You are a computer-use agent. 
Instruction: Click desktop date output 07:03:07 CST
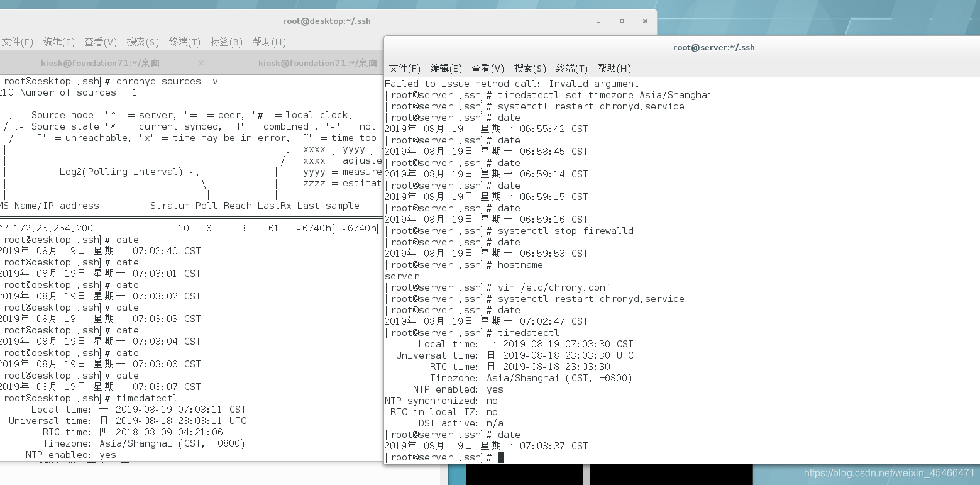101,387
